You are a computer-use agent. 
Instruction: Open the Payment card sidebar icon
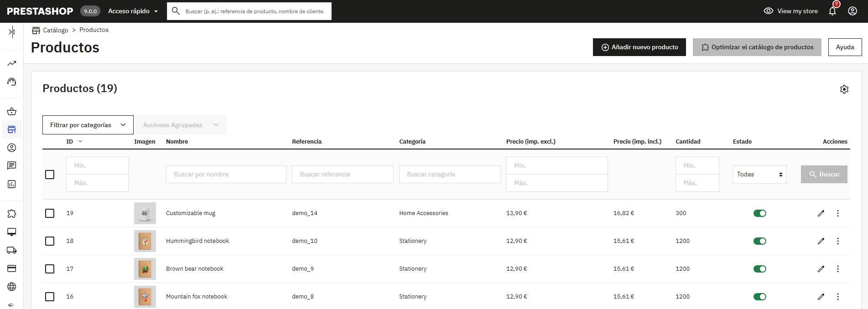point(12,268)
